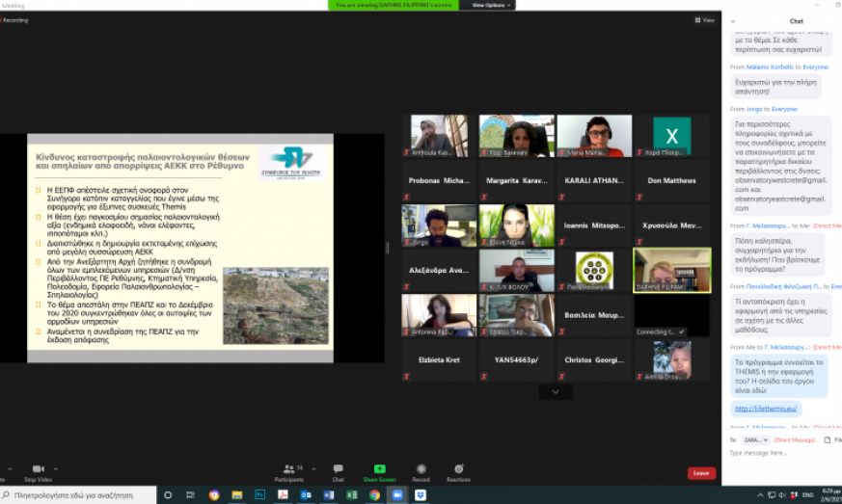Open Photoshop from taskbar
The height and width of the screenshot is (504, 842).
(259, 495)
